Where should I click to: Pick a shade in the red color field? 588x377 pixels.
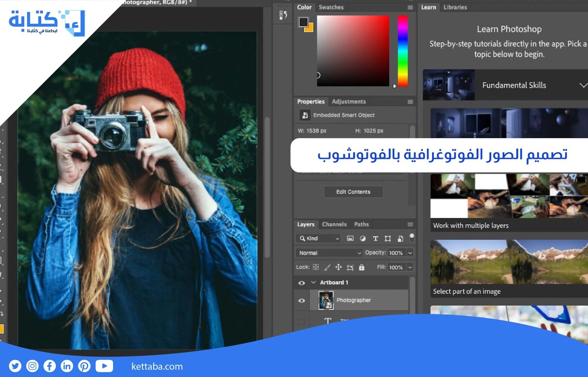353,51
